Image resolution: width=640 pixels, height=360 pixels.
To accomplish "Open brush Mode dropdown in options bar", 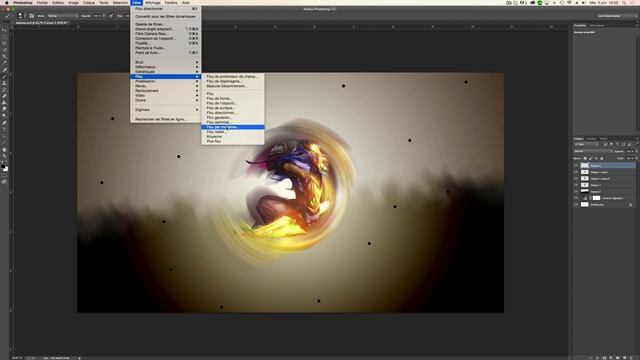I will pos(63,16).
